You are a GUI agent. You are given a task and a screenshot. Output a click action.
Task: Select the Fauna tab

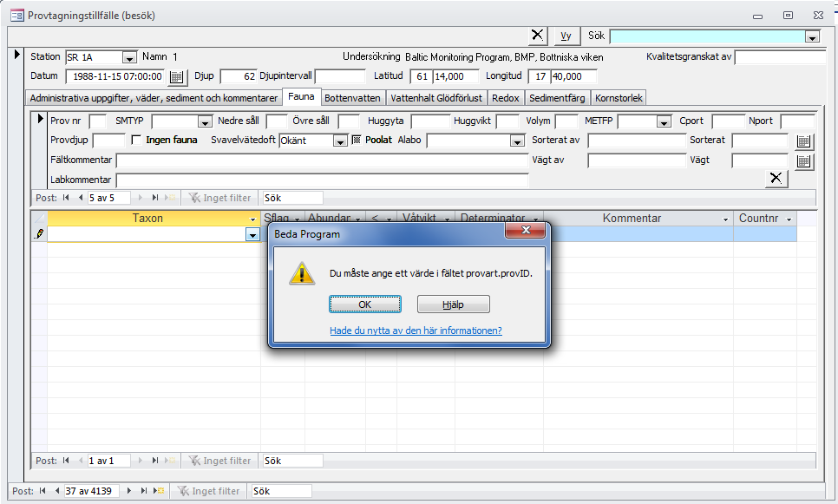coord(301,97)
